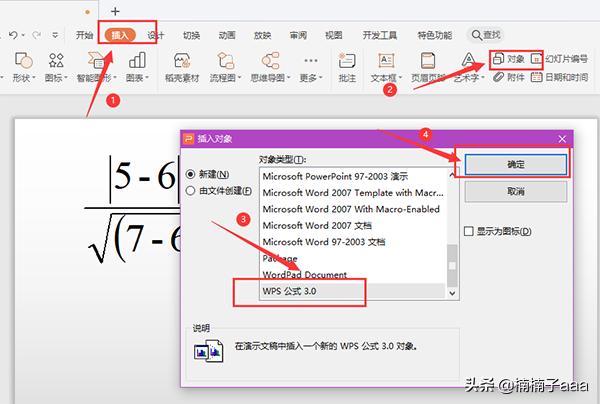
Task: Select Microsoft Word 97-2003 文档 entry
Action: (352, 242)
